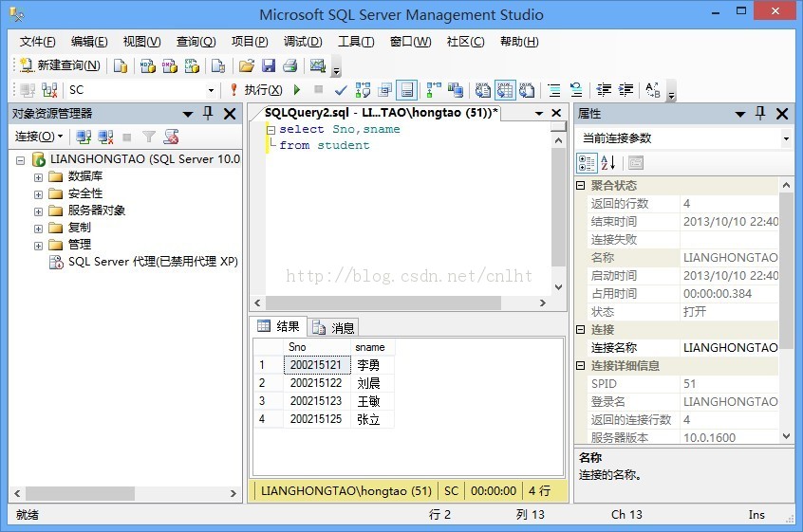This screenshot has height=532, width=803.
Task: Click Specify Template Parameters icon
Action: point(653,90)
